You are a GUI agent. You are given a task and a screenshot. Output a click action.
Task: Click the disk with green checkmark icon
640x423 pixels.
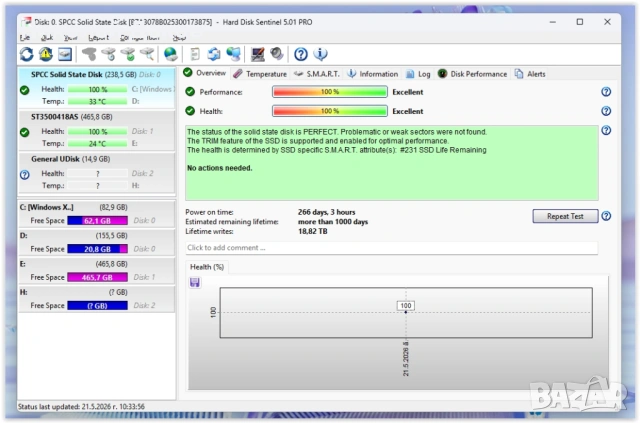click(128, 54)
